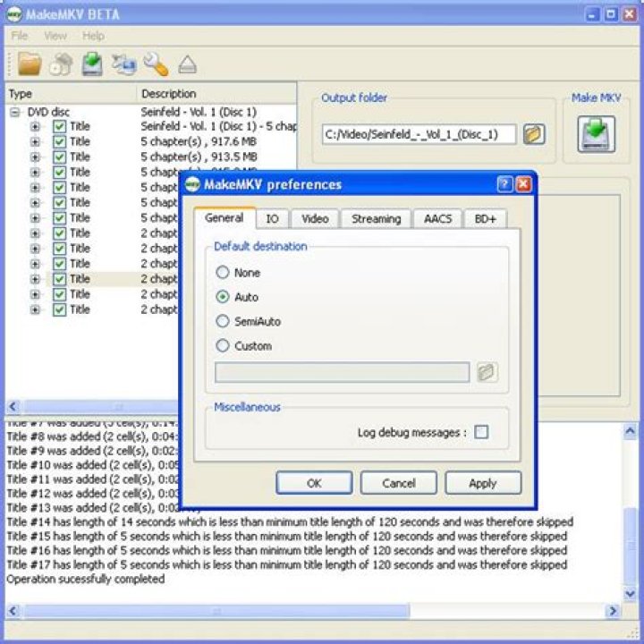Click the help question mark in preferences title bar
Viewport: 644px width, 644px height.
click(x=504, y=184)
